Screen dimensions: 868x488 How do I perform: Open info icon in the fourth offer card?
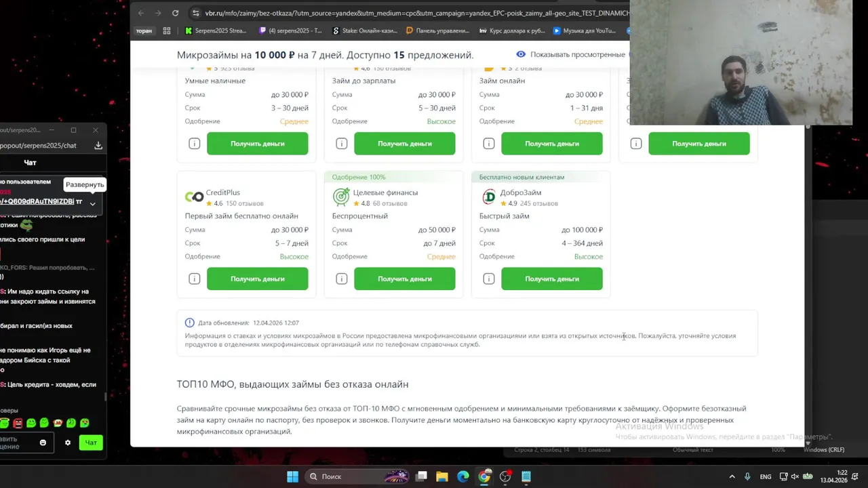(x=636, y=144)
